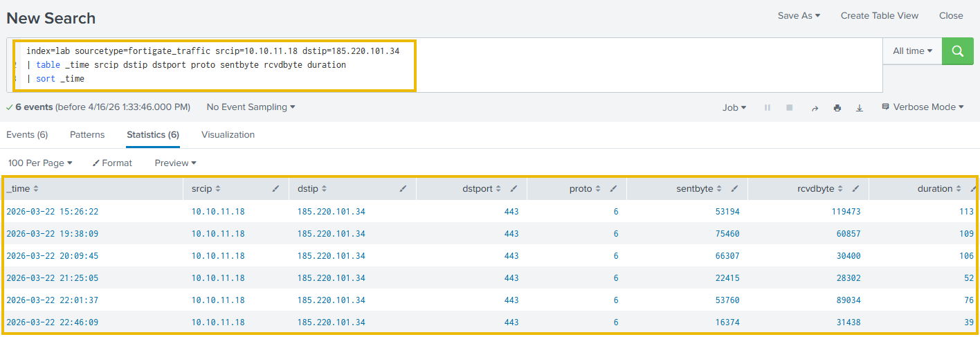Image resolution: width=980 pixels, height=337 pixels.
Task: Click timestamp 2026-03-22 15:26:22
Action: tap(52, 212)
